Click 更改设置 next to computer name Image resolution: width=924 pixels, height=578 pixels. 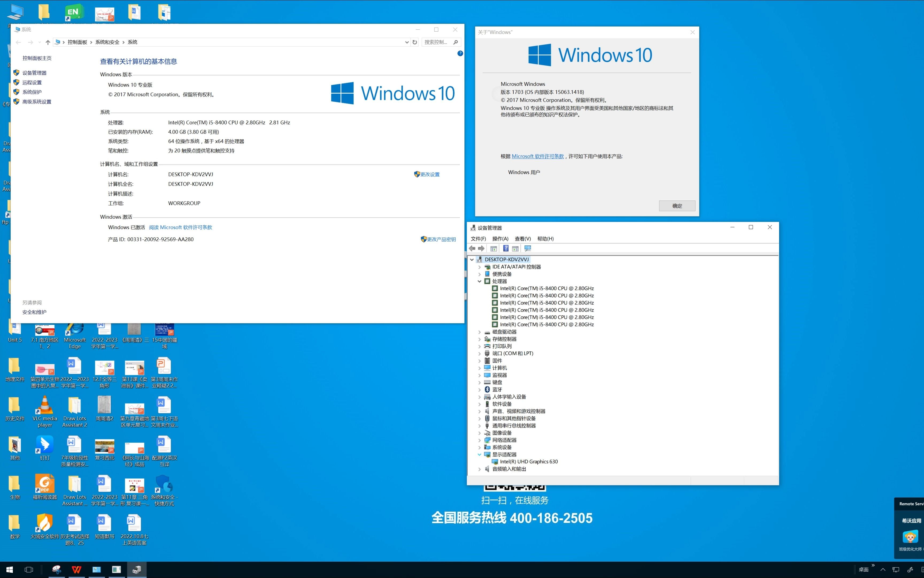[430, 174]
